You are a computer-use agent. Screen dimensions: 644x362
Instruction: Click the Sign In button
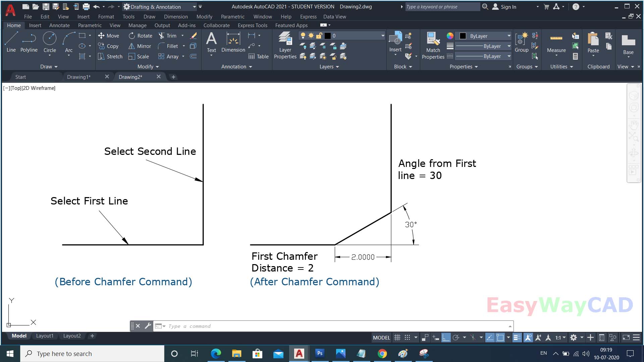pyautogui.click(x=508, y=7)
